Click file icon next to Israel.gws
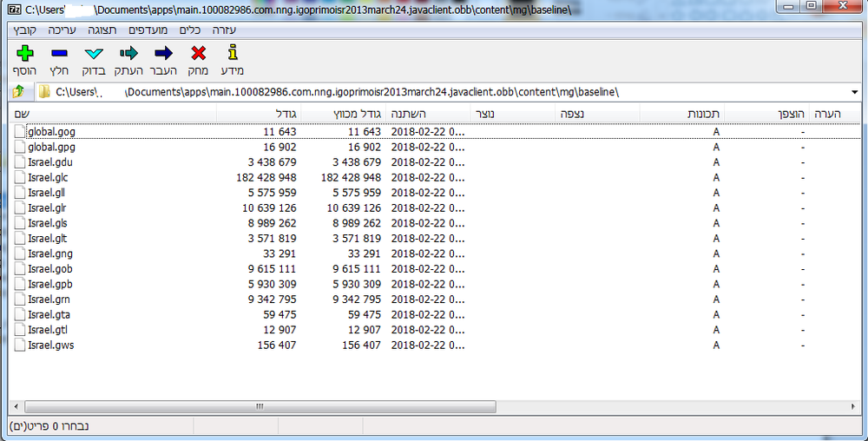This screenshot has width=868, height=441. (x=20, y=346)
